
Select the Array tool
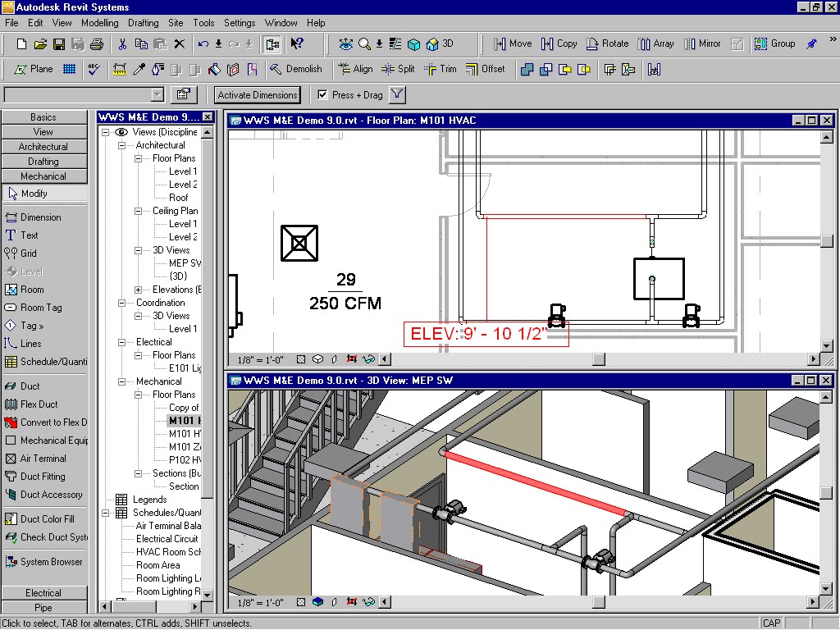[655, 44]
